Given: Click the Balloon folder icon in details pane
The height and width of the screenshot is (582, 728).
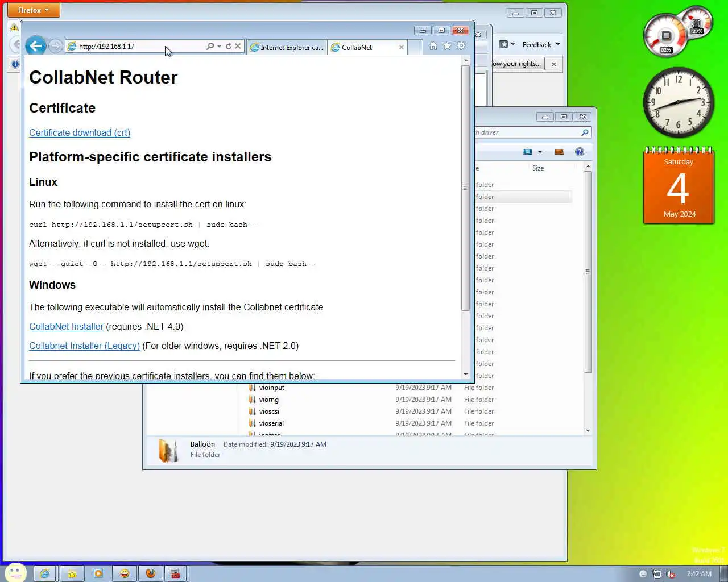Looking at the screenshot, I should click(x=168, y=450).
